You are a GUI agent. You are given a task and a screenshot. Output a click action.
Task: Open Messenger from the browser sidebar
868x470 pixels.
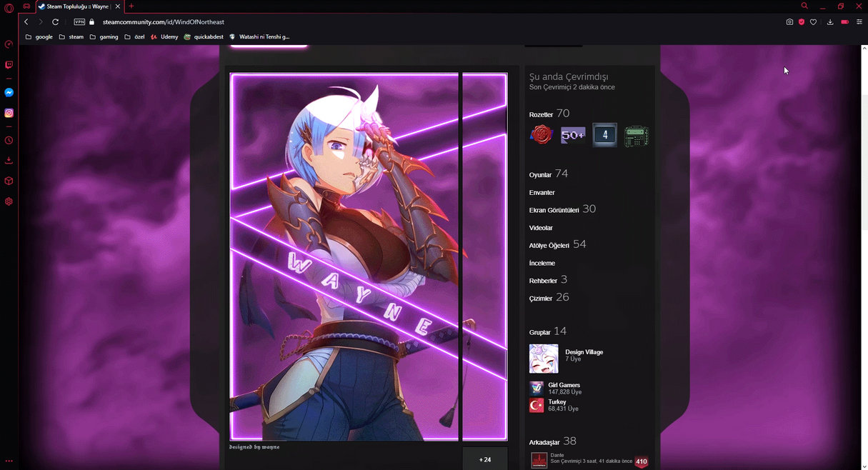click(9, 91)
